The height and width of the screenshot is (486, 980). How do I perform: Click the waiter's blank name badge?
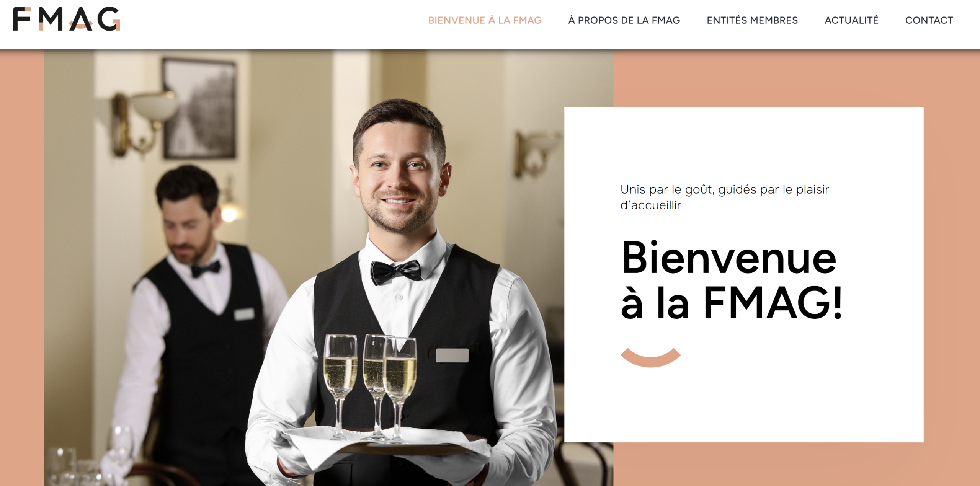(x=452, y=355)
